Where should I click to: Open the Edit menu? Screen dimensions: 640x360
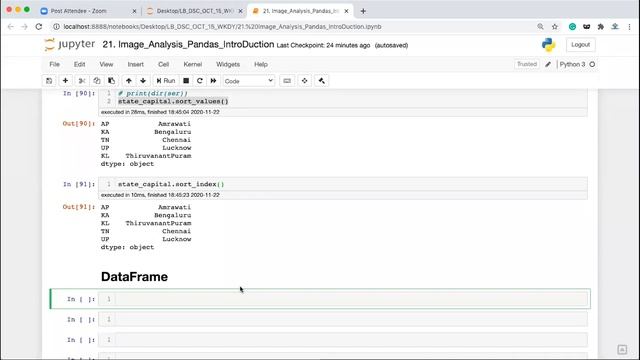click(x=80, y=64)
